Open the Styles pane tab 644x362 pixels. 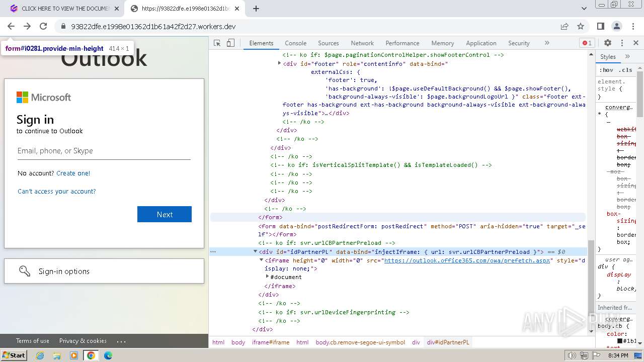608,57
